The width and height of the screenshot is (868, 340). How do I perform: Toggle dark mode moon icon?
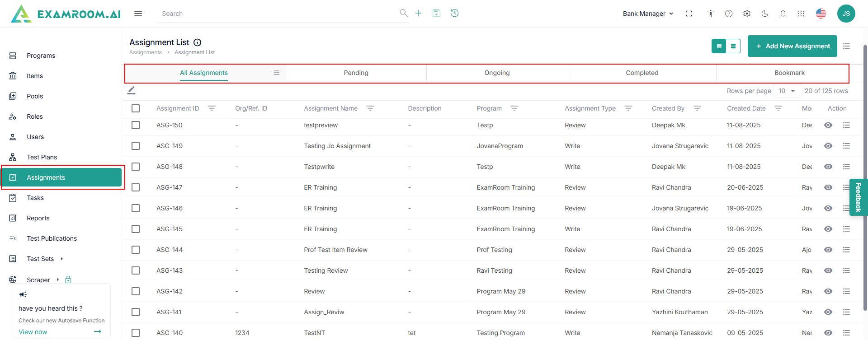pyautogui.click(x=765, y=14)
